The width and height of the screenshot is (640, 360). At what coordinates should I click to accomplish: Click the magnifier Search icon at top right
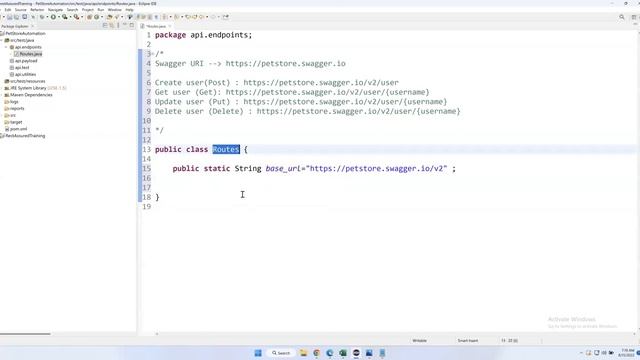coord(622,17)
